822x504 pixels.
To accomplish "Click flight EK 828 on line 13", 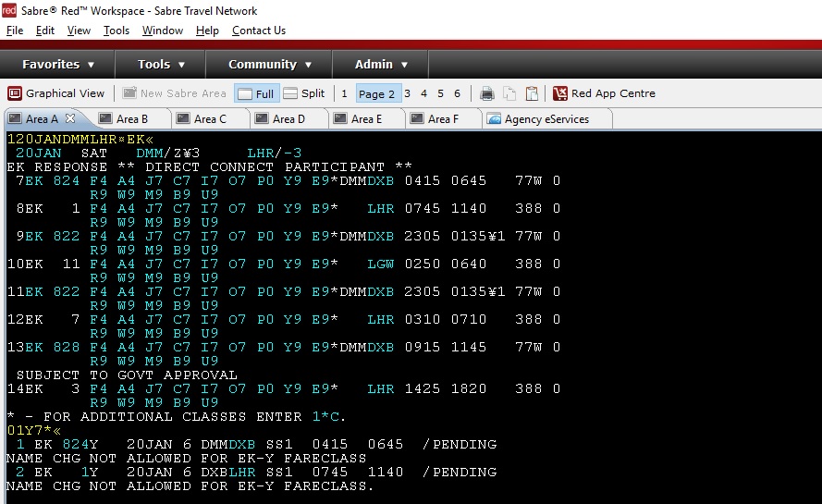I will point(53,347).
